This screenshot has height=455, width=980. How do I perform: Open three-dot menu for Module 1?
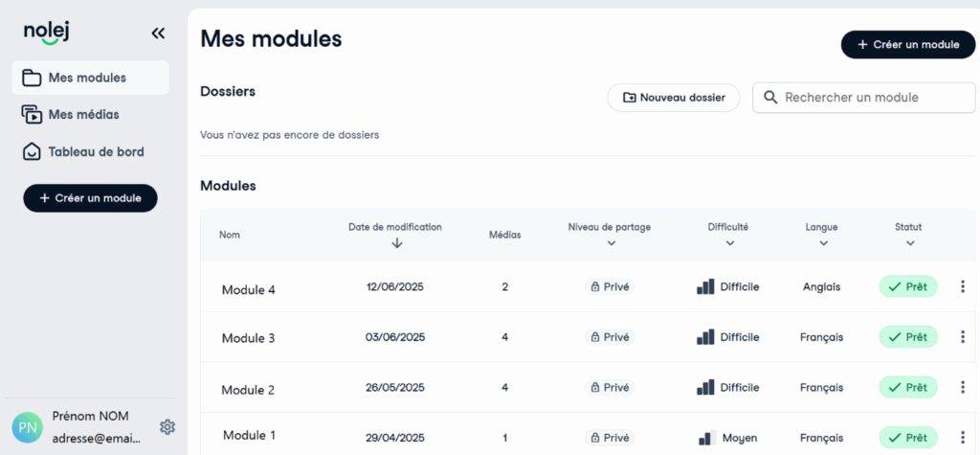962,437
